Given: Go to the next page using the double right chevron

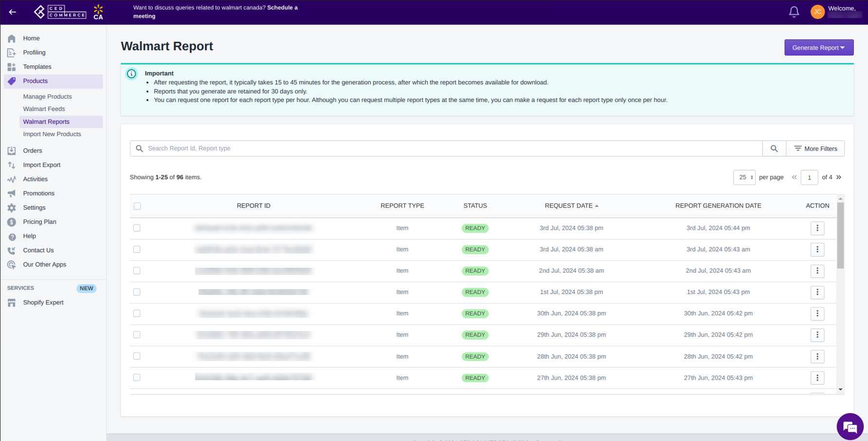Looking at the screenshot, I should (839, 177).
